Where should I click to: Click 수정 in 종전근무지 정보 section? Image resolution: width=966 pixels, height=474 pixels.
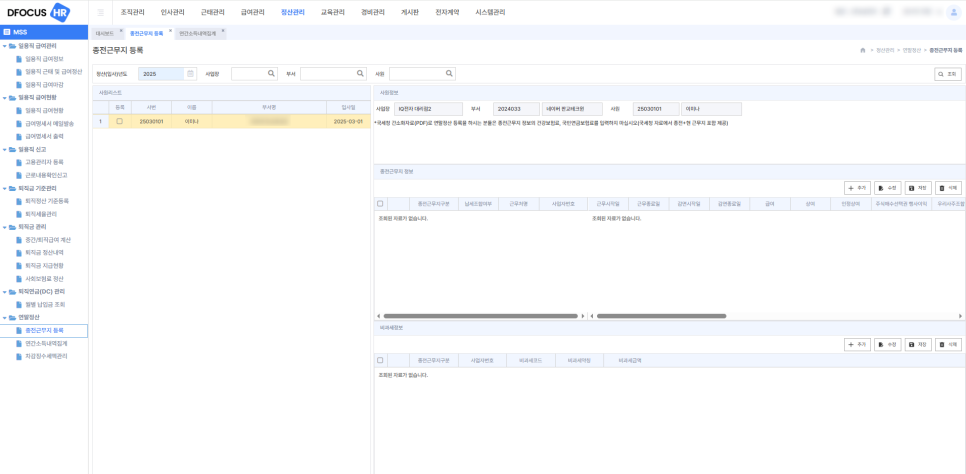888,188
